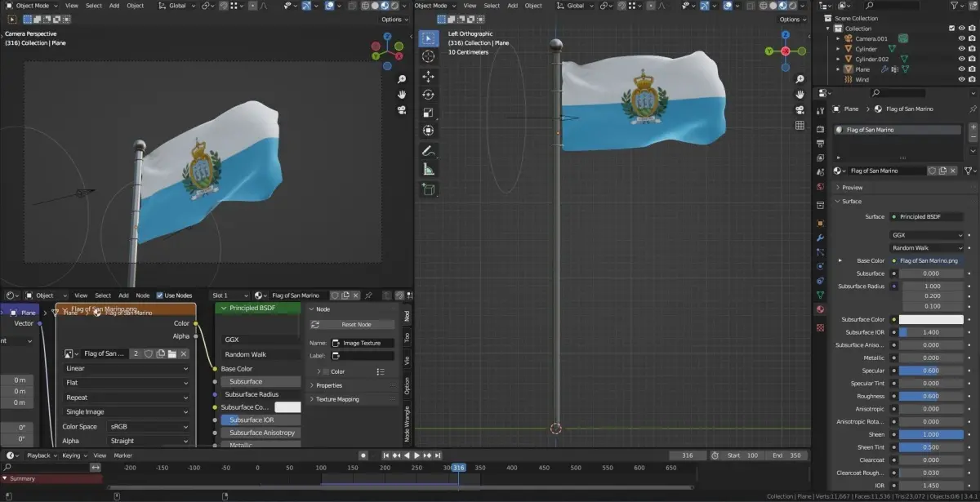Image resolution: width=980 pixels, height=502 pixels.
Task: Select the Cursor tool in right viewport
Action: pos(429,56)
